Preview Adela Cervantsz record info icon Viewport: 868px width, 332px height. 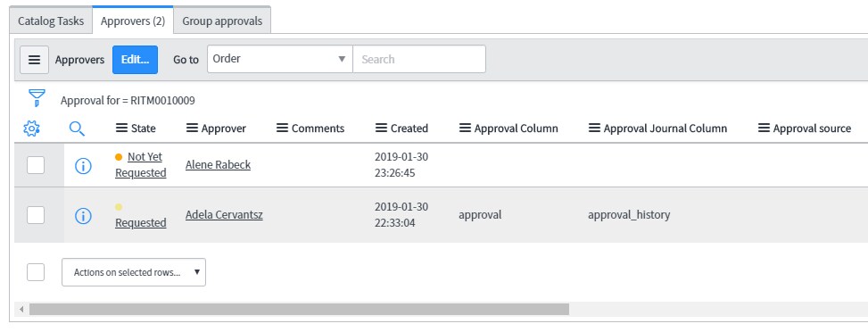click(83, 215)
